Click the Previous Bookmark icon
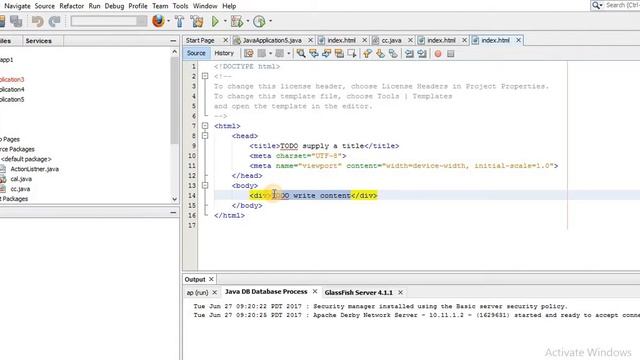Screen dimensions: 640x360 [x=367, y=53]
